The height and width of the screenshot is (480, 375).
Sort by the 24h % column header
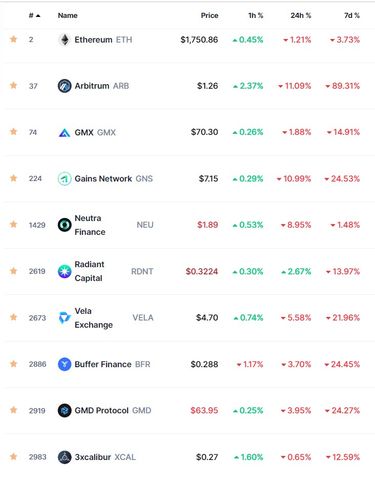point(301,15)
